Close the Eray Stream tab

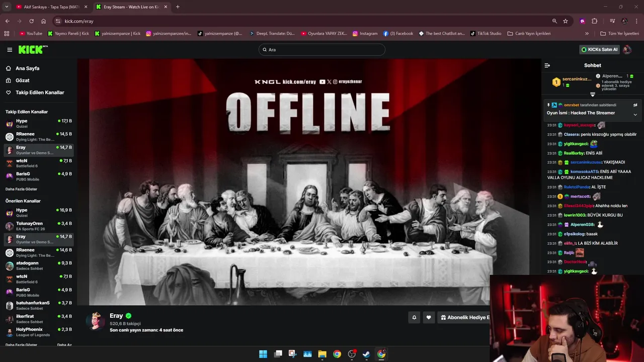click(x=165, y=7)
